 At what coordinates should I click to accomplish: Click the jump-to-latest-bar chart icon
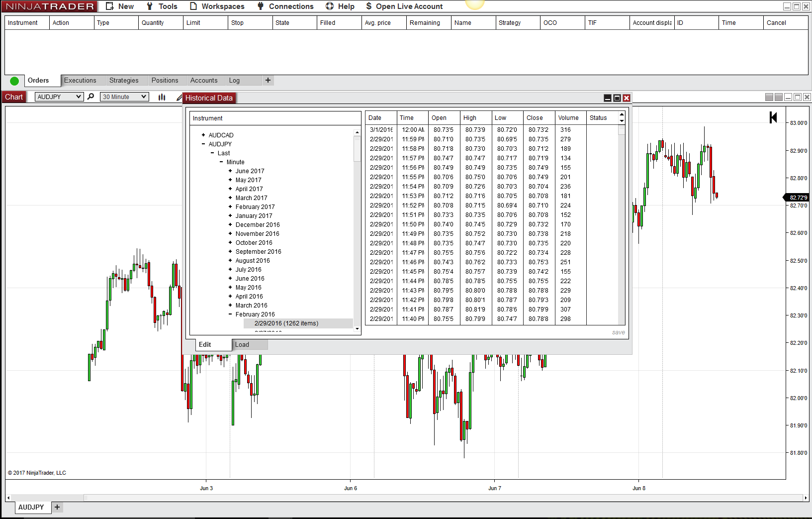coord(773,117)
